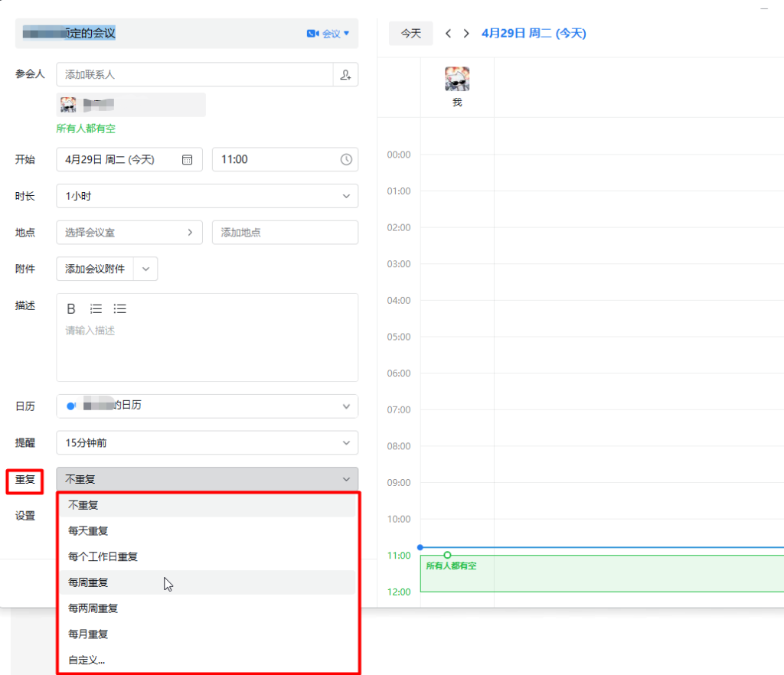Open the 时长 duration dropdown

tap(207, 196)
